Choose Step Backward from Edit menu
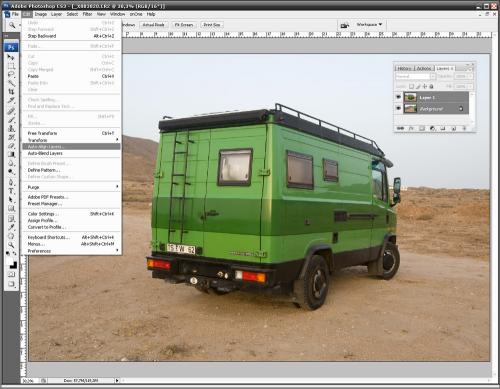Viewport: 500px width, 389px height. click(x=71, y=36)
